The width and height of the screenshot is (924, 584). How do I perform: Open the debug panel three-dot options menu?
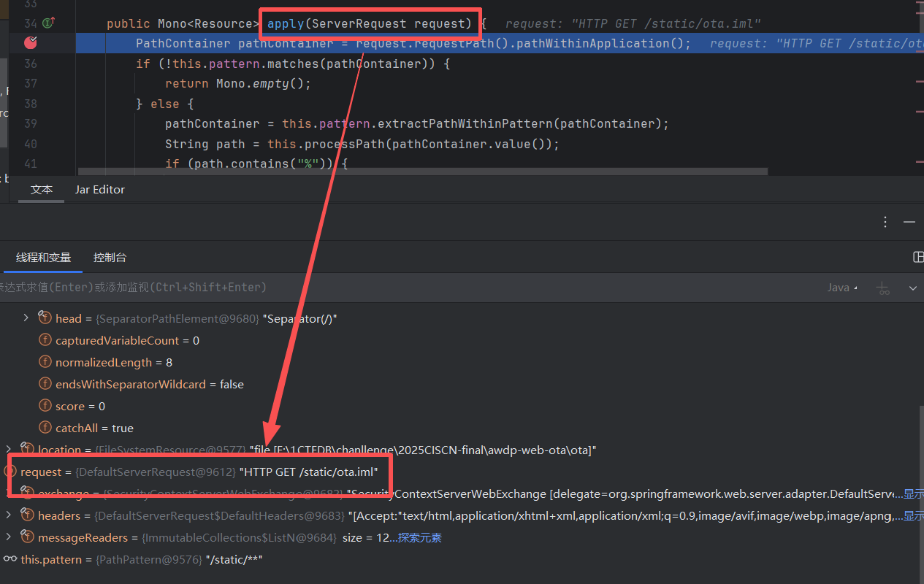[x=885, y=222]
